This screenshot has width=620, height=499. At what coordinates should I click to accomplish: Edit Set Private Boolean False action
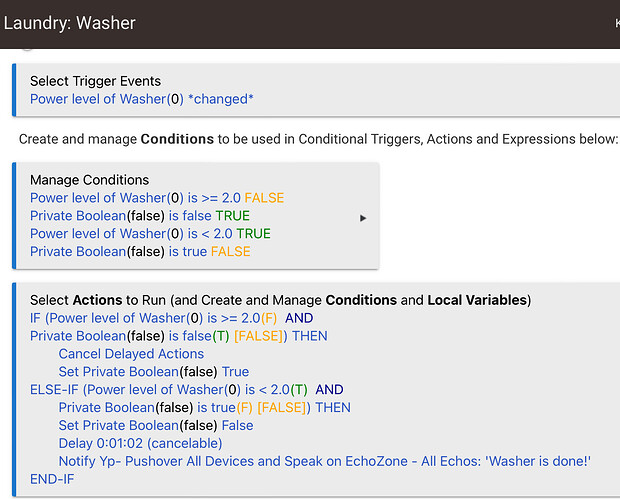156,425
